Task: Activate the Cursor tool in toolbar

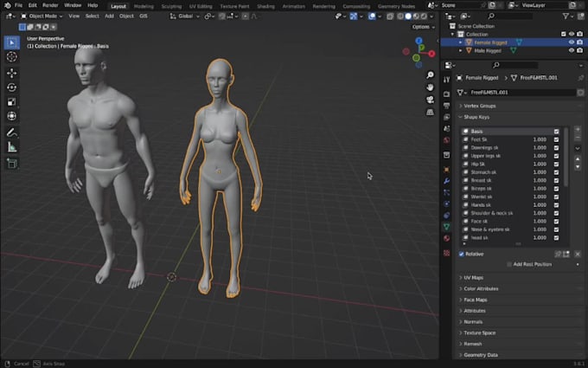Action: point(11,56)
